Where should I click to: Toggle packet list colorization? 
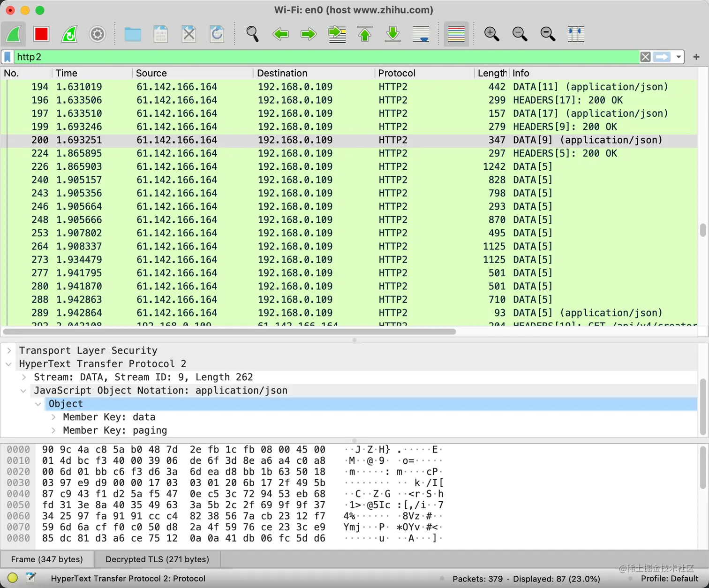tap(456, 34)
